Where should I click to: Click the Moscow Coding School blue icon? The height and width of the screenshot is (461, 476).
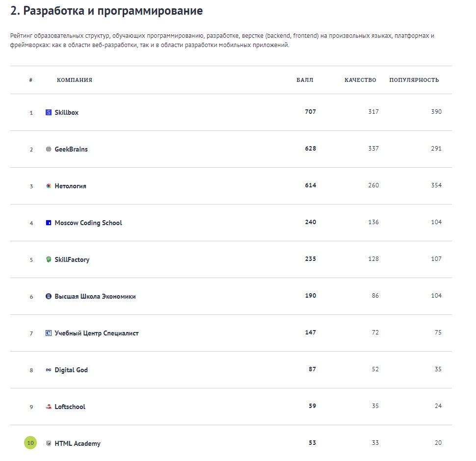click(49, 223)
